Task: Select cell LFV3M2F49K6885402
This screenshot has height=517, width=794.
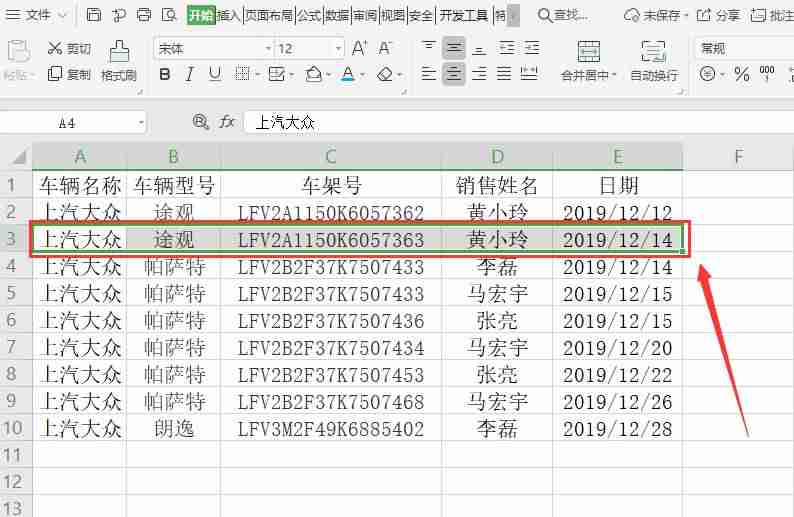Action: tap(331, 429)
